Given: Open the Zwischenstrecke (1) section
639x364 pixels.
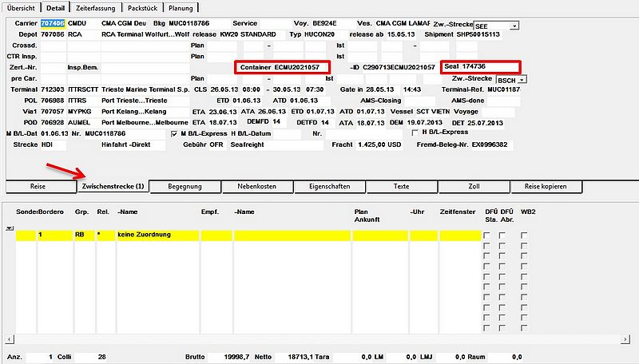Looking at the screenshot, I should click(113, 187).
